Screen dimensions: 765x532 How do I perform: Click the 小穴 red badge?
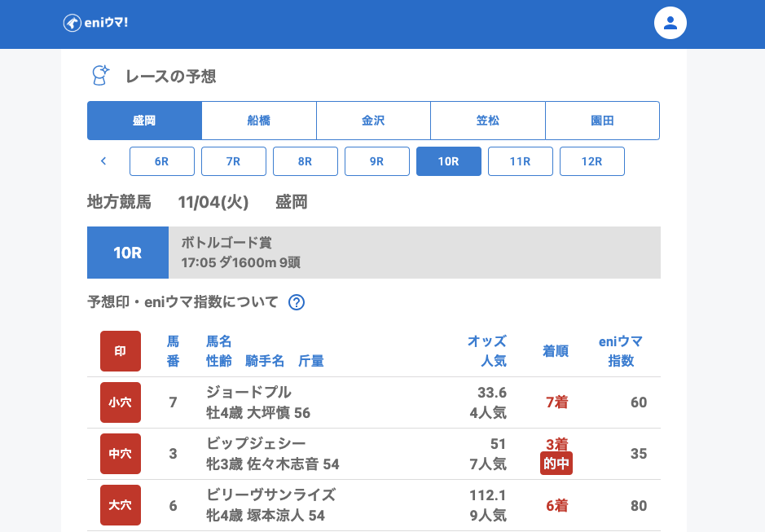(121, 402)
